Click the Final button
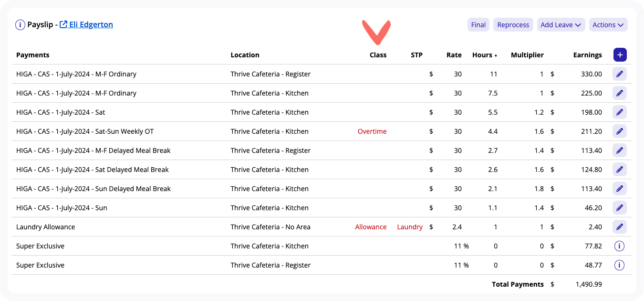The image size is (644, 301). 478,25
